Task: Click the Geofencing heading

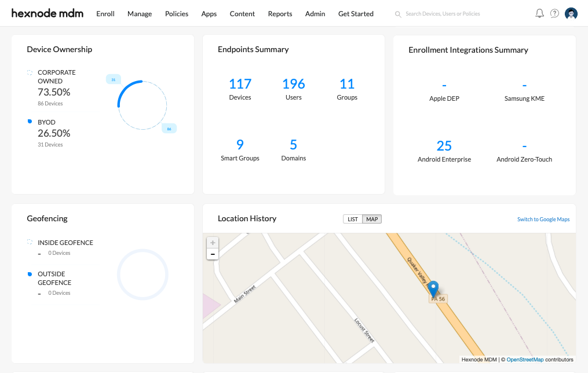Action: (47, 218)
